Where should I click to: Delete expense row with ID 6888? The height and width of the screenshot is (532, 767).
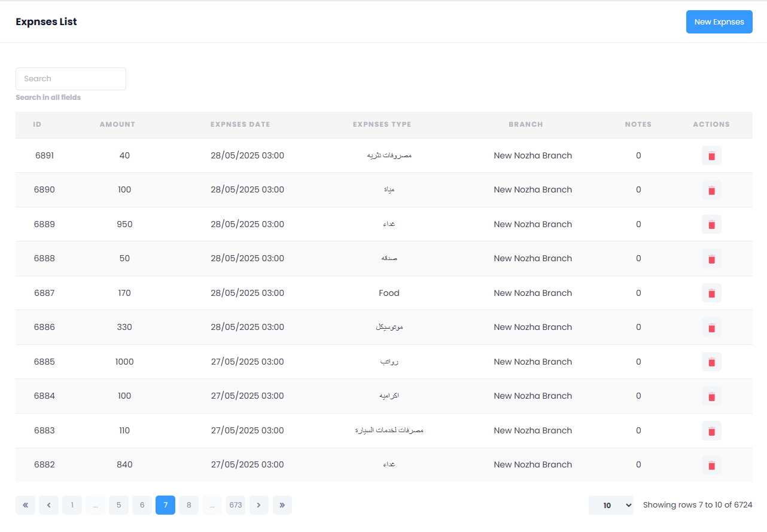[711, 259]
